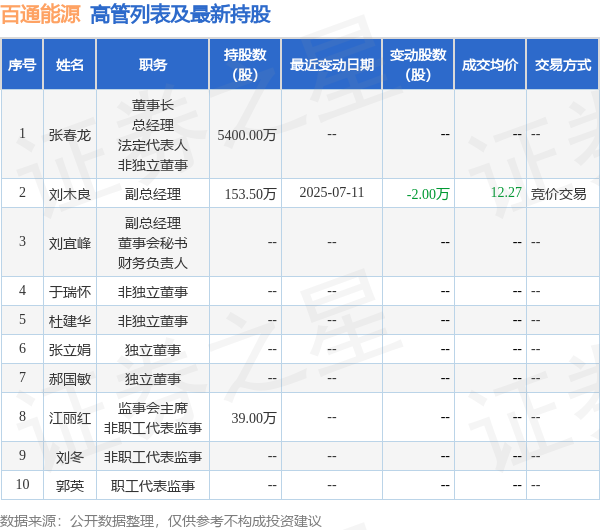This screenshot has width=600, height=530.
Task: Click the row number 8
Action: pos(23,416)
